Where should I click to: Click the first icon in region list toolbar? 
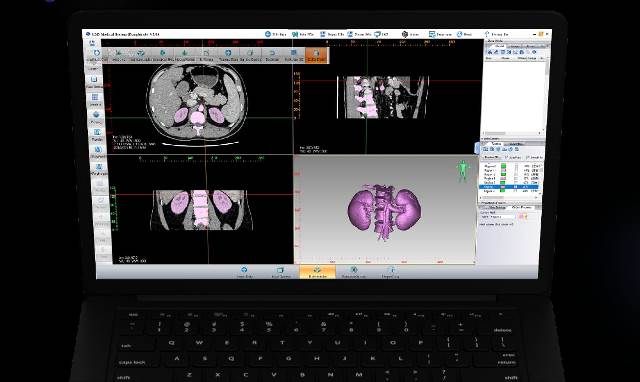pyautogui.click(x=486, y=149)
